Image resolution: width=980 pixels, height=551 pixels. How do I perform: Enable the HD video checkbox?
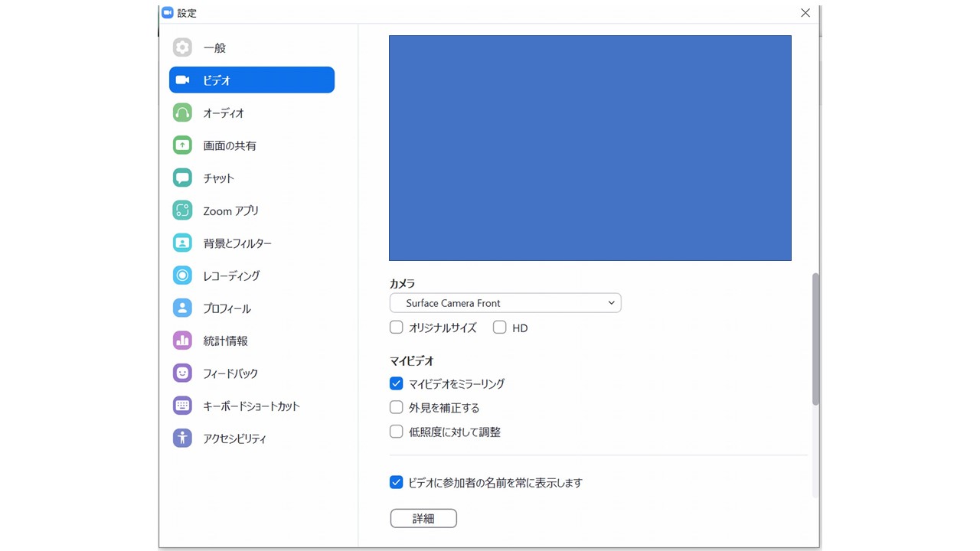pyautogui.click(x=499, y=327)
